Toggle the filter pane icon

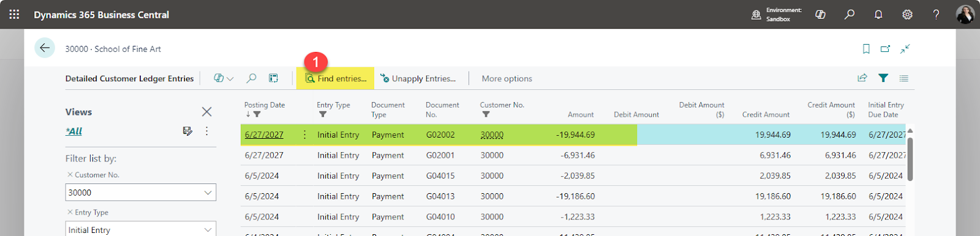(x=883, y=78)
